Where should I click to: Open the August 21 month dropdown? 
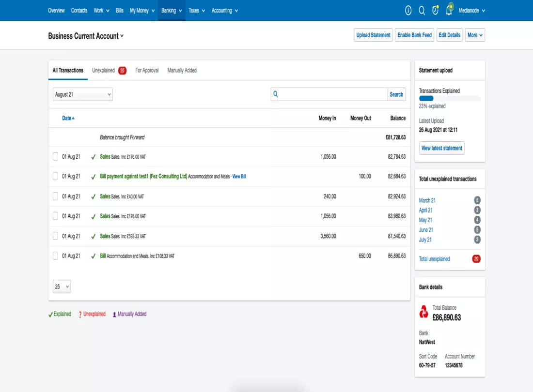pos(82,94)
